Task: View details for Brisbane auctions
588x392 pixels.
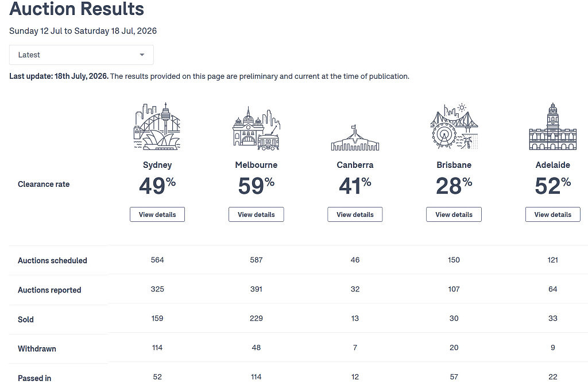Action: point(454,214)
